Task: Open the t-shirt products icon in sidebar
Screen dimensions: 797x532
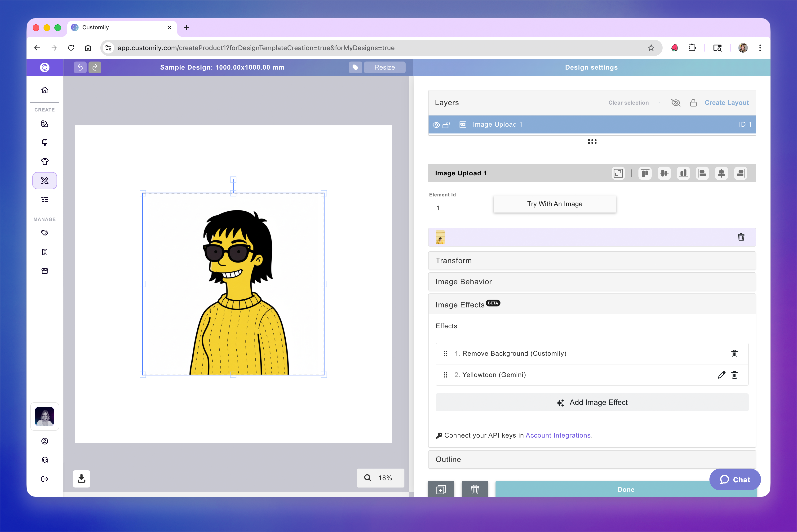Action: 45,161
